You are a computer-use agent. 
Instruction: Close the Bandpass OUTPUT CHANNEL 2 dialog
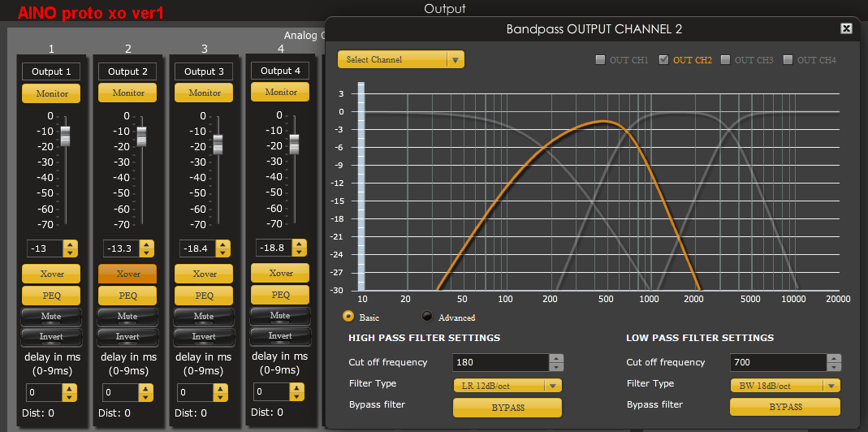tap(846, 28)
